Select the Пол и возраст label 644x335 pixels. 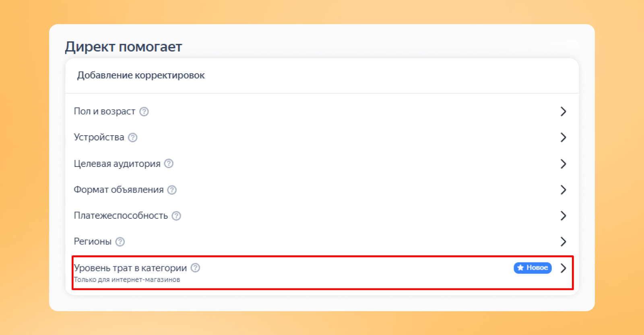coord(105,111)
